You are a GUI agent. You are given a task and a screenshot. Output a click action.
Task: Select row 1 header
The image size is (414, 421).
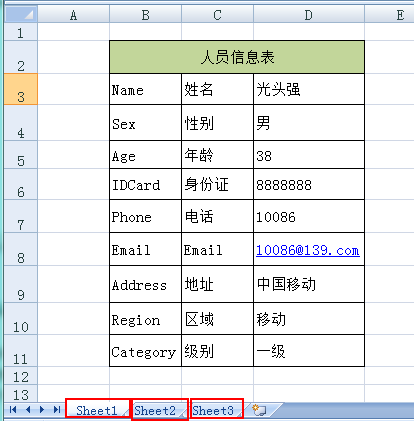21,32
